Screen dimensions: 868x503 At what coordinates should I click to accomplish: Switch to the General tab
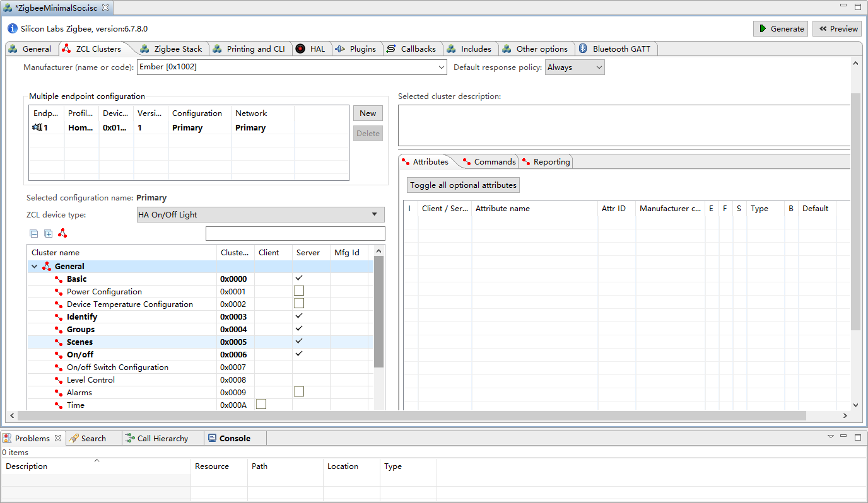(x=31, y=49)
